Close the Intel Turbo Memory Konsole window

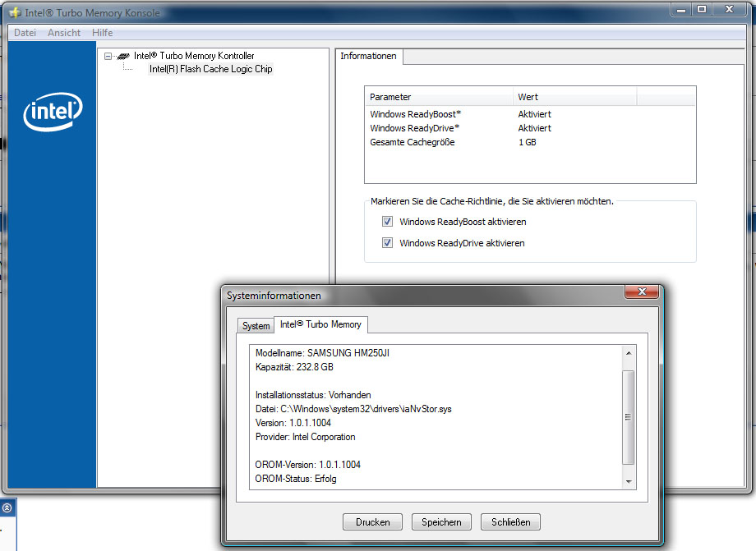tap(730, 10)
